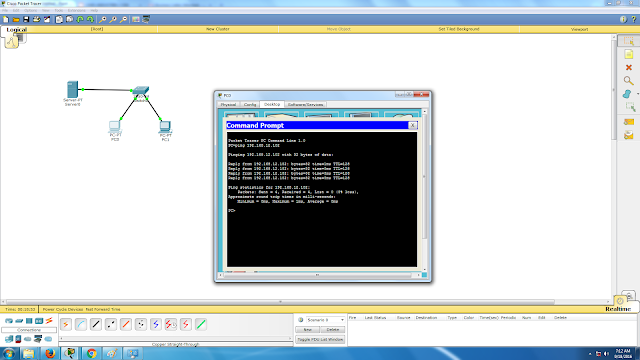Select Routers device category
Viewport: 640px width, 360px height.
tap(9, 321)
